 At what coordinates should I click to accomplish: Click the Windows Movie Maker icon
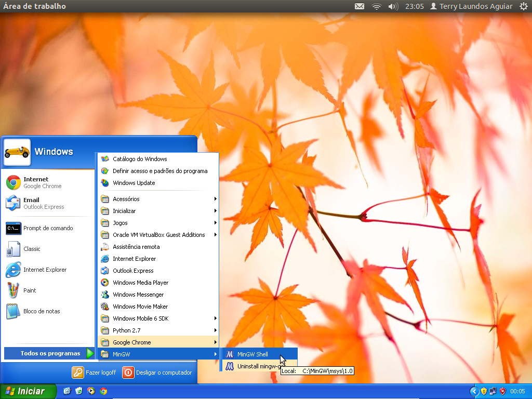tap(105, 307)
